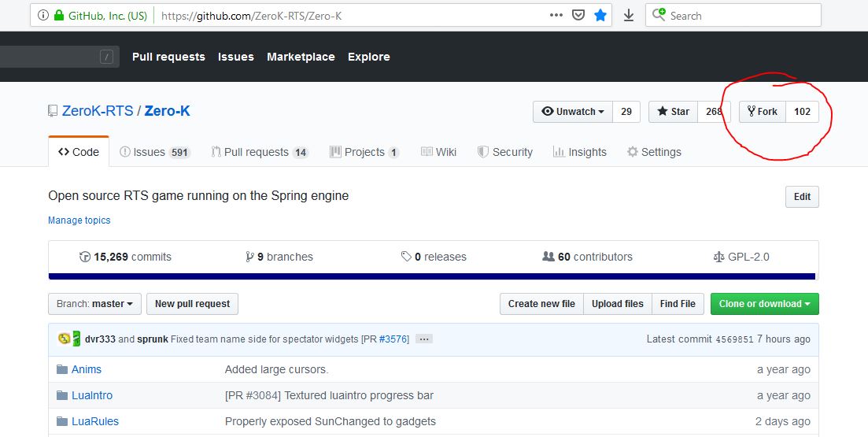Open Explore in the GitHub header
Image resolution: width=868 pixels, height=437 pixels.
pyautogui.click(x=368, y=57)
